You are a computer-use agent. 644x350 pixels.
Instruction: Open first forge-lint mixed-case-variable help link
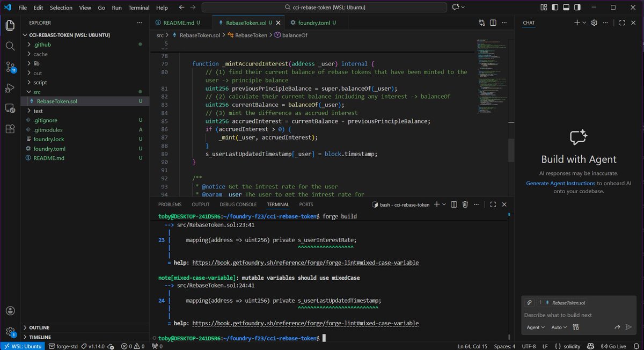[x=305, y=263]
